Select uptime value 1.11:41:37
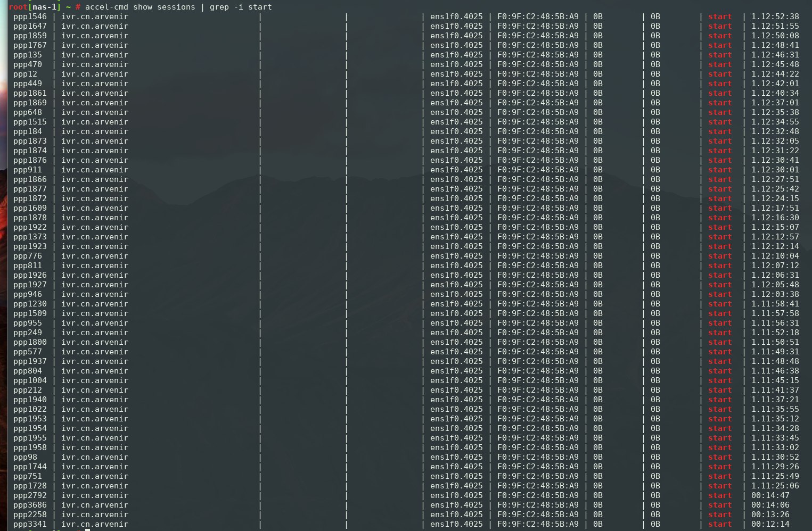812x531 pixels. [x=775, y=390]
